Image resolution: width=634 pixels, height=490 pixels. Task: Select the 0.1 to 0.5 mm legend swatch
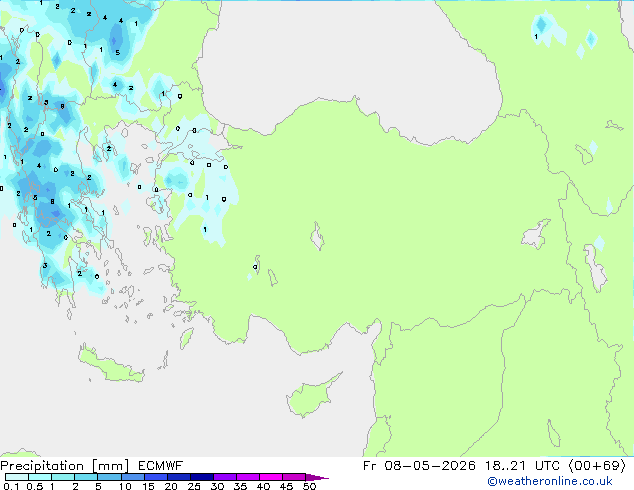click(17, 477)
